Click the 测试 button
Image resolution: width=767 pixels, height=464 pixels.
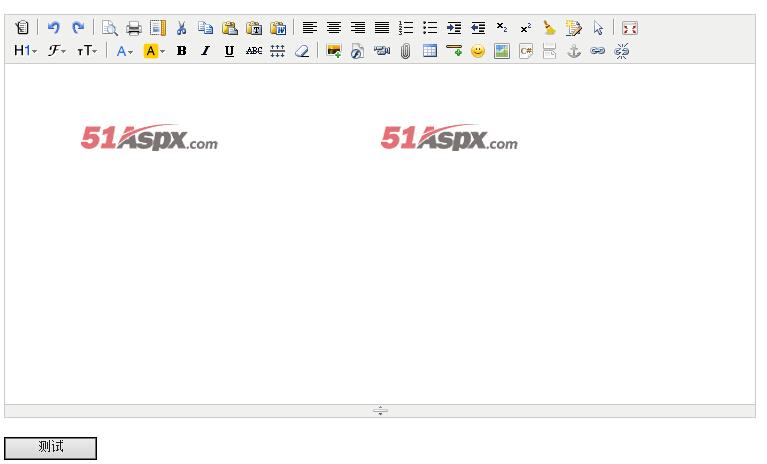pos(51,448)
